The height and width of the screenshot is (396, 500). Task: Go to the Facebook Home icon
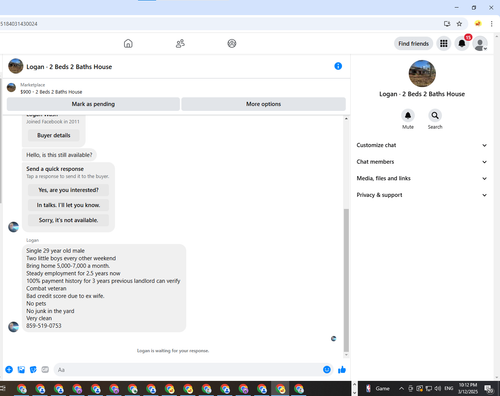[128, 43]
